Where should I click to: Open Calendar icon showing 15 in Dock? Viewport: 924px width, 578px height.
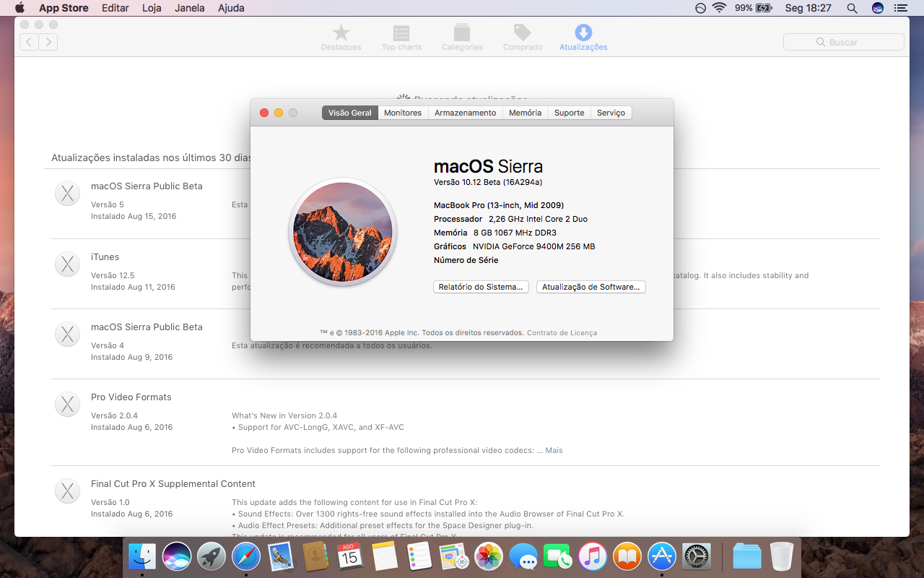(x=350, y=556)
